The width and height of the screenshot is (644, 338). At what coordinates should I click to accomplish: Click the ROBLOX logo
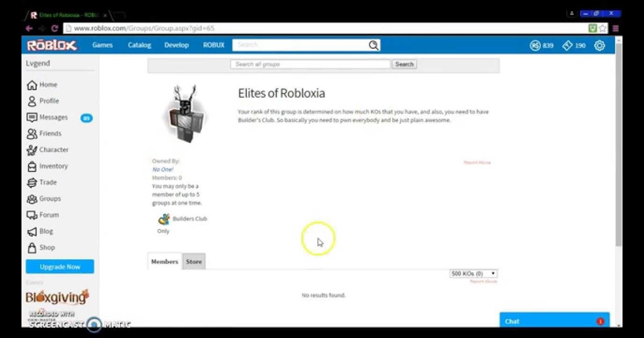52,46
